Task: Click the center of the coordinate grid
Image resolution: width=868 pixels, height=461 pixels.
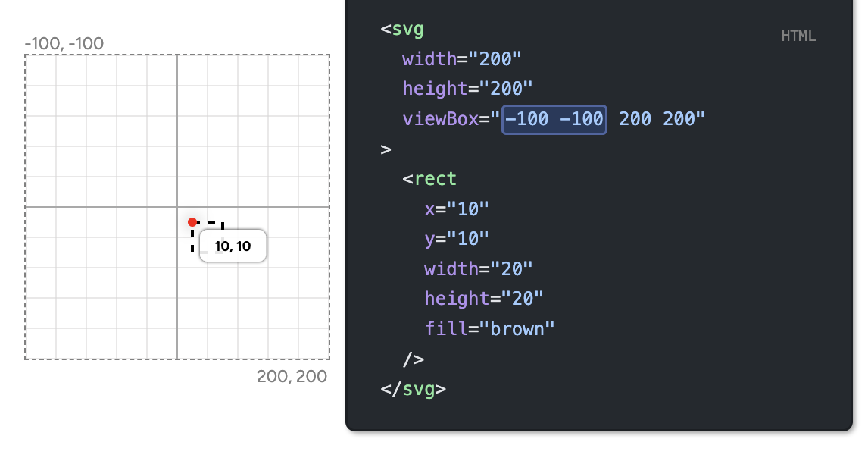Action: (x=177, y=206)
